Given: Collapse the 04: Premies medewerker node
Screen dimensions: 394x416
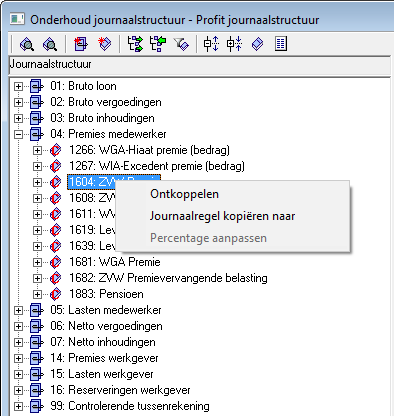Looking at the screenshot, I should pos(18,134).
